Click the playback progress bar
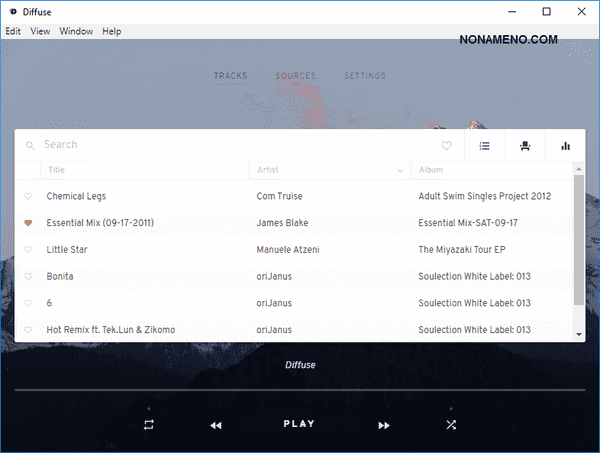Image resolution: width=600 pixels, height=453 pixels. pyautogui.click(x=300, y=389)
